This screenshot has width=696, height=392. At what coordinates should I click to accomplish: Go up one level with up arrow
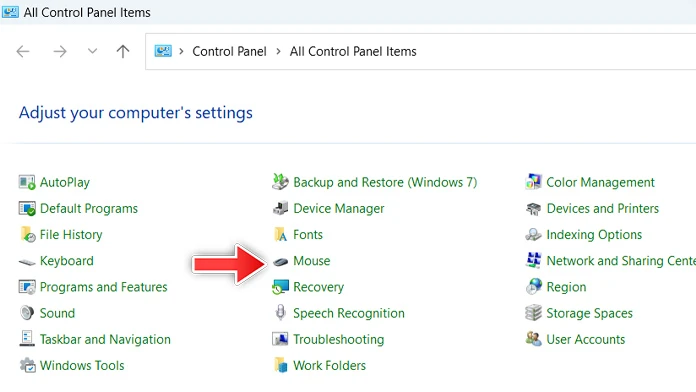coord(123,51)
